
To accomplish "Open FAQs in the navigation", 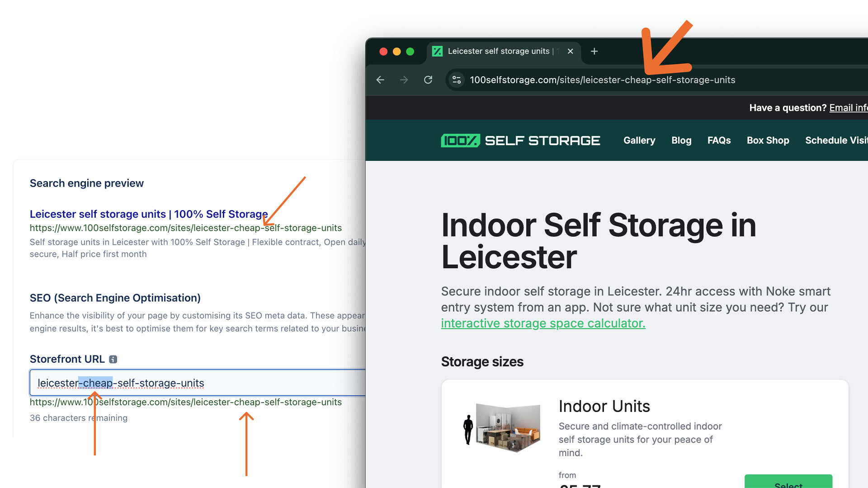I will [719, 141].
